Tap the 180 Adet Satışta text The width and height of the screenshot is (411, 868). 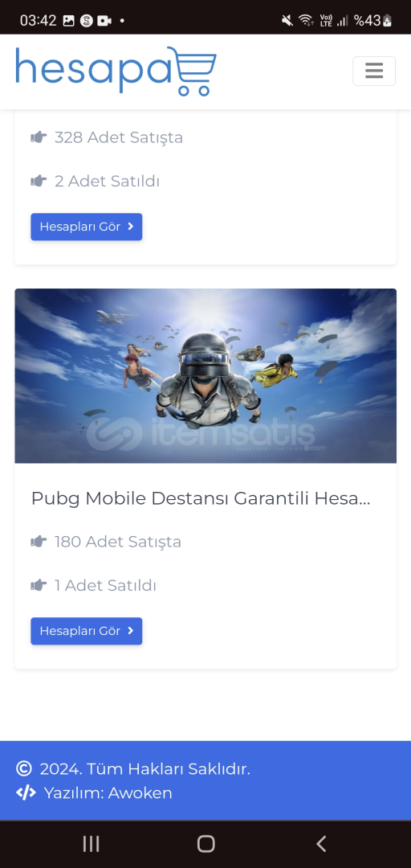point(118,542)
